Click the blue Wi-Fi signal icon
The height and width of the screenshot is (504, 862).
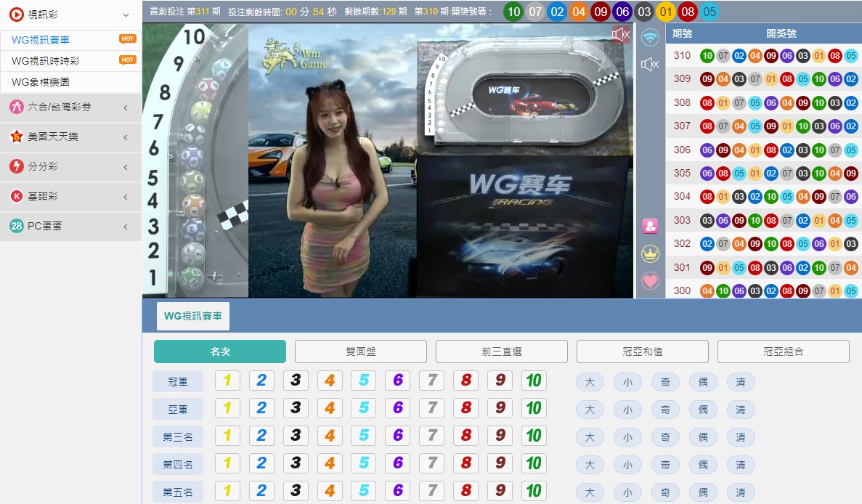(x=651, y=37)
